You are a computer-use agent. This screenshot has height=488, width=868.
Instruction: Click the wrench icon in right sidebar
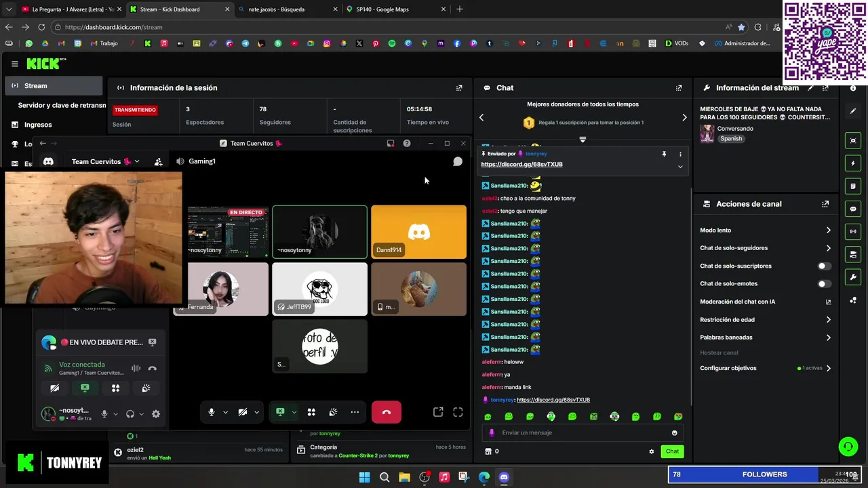tap(853, 277)
